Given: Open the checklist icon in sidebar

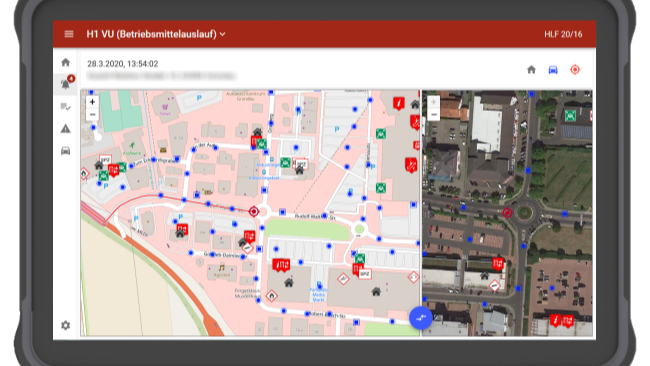Looking at the screenshot, I should coord(65,107).
